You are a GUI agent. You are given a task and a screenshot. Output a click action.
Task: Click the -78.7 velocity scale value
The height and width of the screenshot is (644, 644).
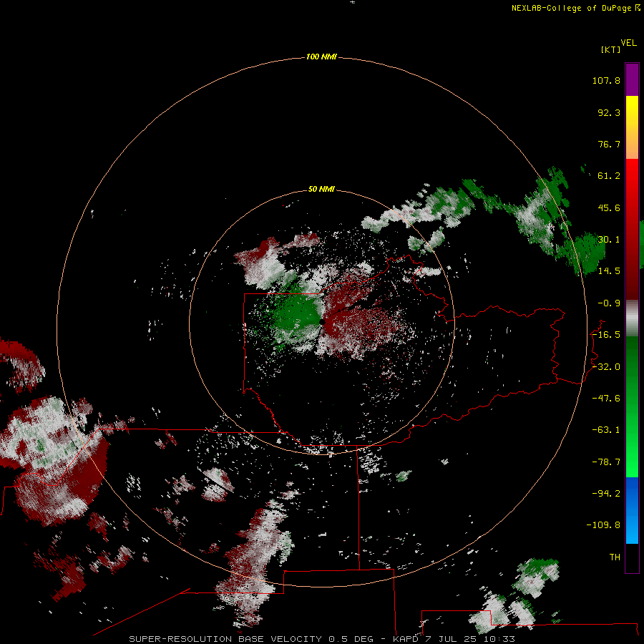pyautogui.click(x=606, y=462)
